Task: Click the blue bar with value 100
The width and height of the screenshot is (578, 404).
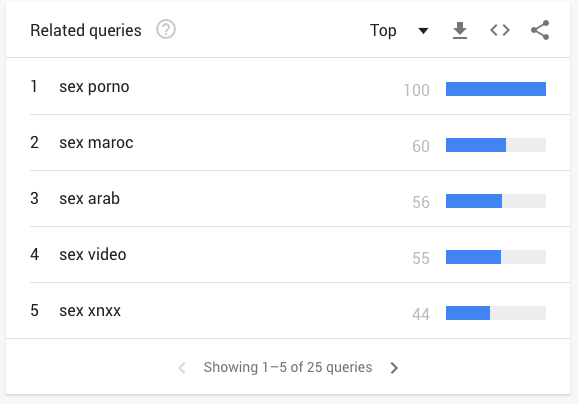Action: [496, 89]
